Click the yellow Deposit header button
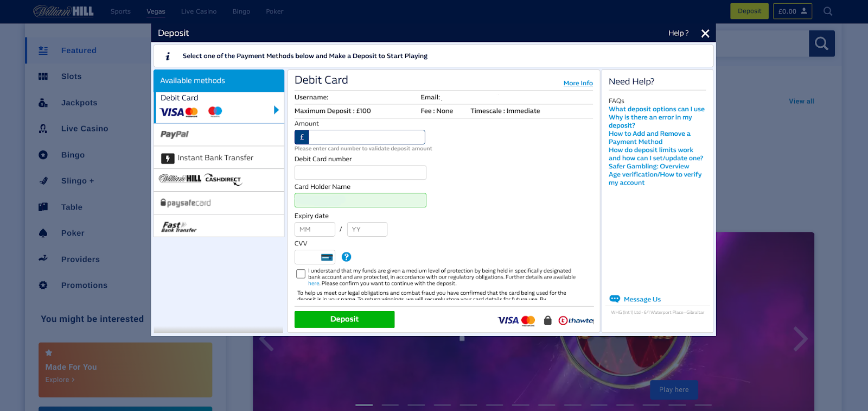This screenshot has height=411, width=868. [x=750, y=11]
